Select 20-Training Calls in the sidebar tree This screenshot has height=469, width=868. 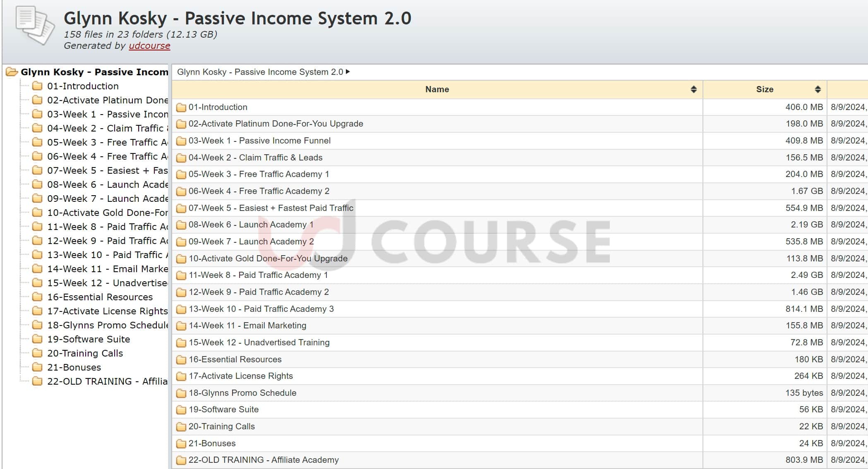(x=85, y=353)
